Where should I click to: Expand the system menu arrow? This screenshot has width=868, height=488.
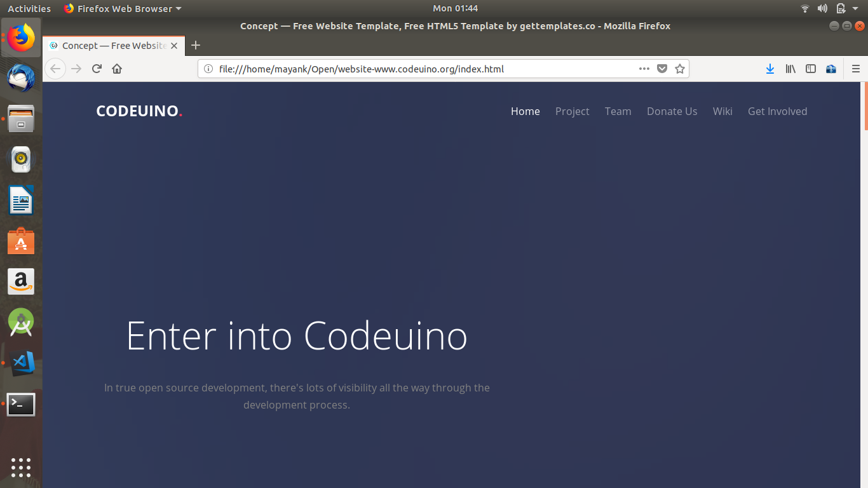coord(857,9)
